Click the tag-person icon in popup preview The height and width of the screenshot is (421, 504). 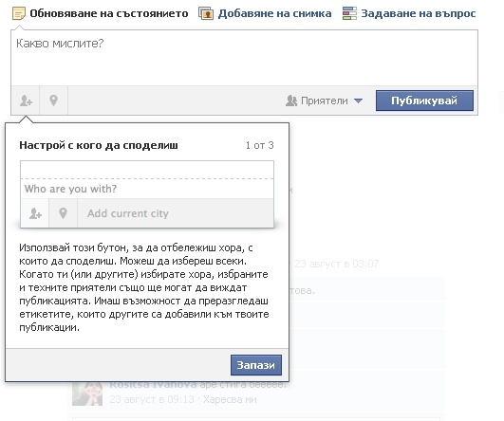coord(35,213)
